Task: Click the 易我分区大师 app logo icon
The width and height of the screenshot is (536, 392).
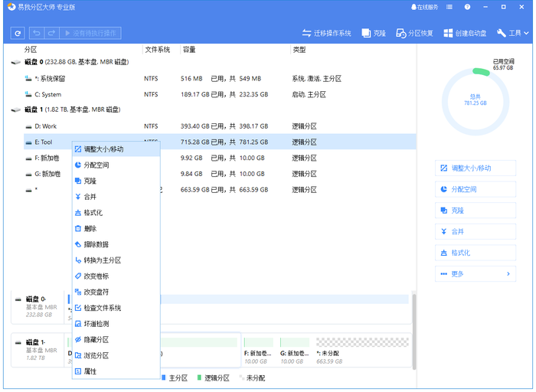Action: pos(11,7)
